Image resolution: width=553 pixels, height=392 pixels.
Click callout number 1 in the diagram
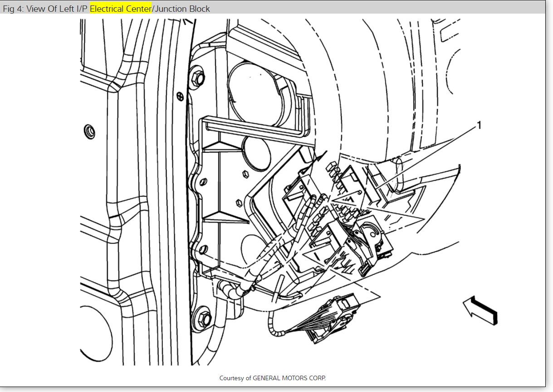[x=478, y=126]
